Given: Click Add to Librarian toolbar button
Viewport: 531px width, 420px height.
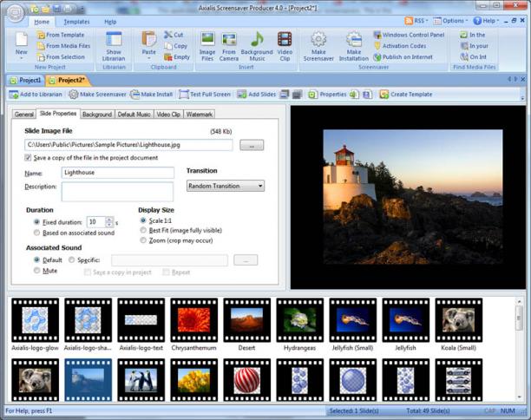Looking at the screenshot, I should (36, 95).
